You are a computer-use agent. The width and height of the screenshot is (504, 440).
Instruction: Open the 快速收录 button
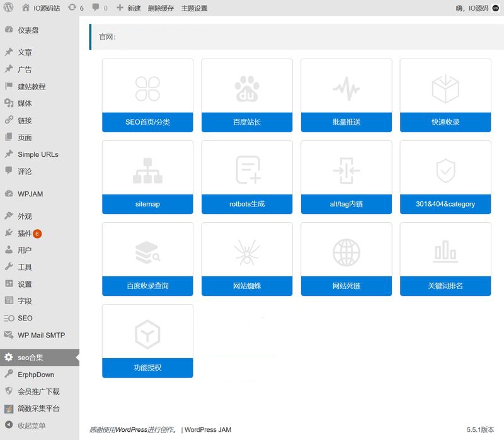coord(445,122)
